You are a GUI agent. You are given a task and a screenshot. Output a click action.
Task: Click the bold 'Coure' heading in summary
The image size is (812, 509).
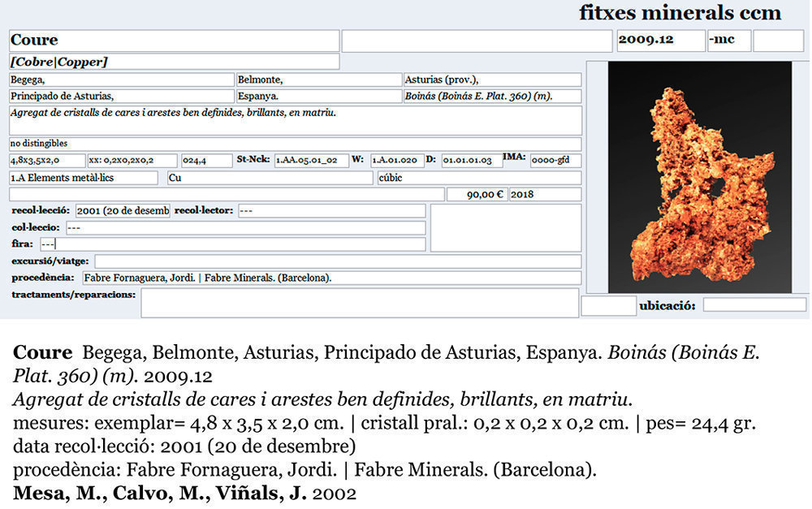point(42,352)
